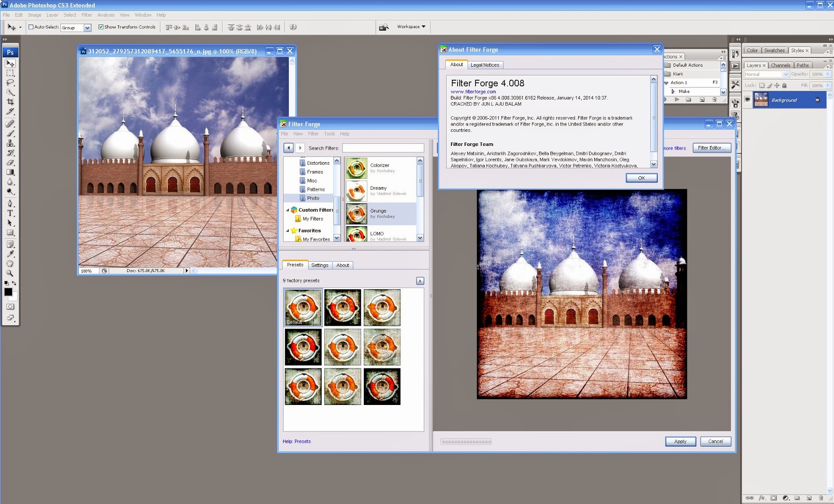Open the Auto-Select Group dropdown
This screenshot has height=504, width=834.
pos(87,28)
